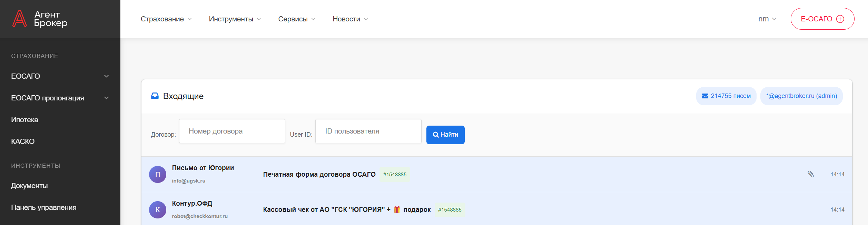
Task: Click the paperclip attachment icon
Action: (x=811, y=174)
